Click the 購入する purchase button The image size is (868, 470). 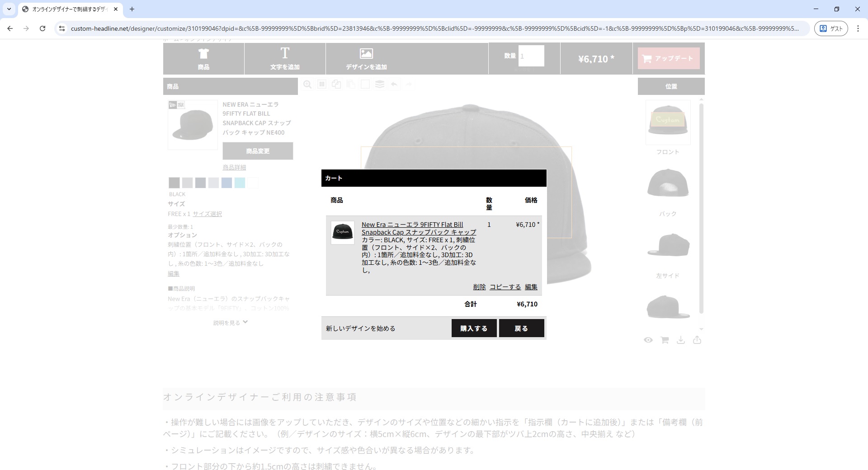[474, 328]
